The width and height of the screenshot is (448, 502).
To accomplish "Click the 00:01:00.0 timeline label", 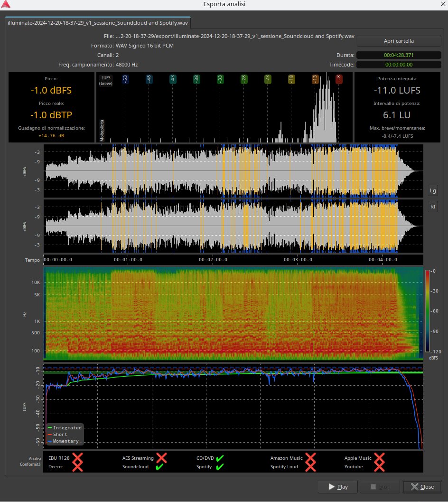I will pyautogui.click(x=128, y=260).
